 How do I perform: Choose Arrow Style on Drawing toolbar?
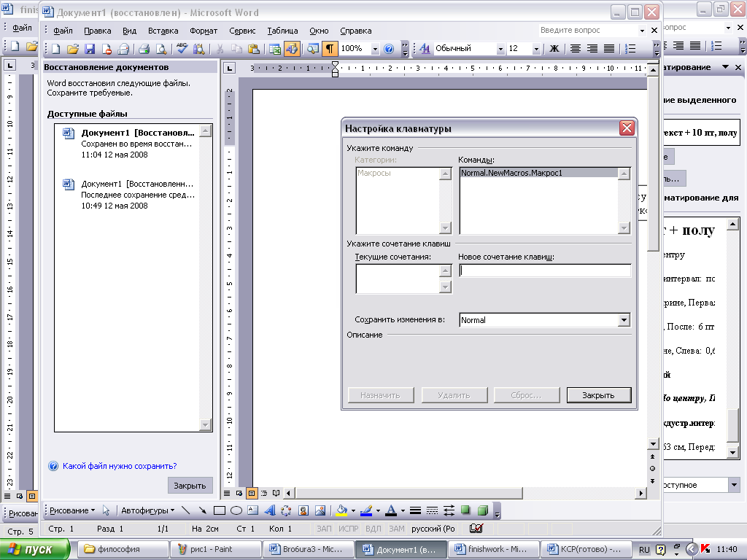point(449,510)
